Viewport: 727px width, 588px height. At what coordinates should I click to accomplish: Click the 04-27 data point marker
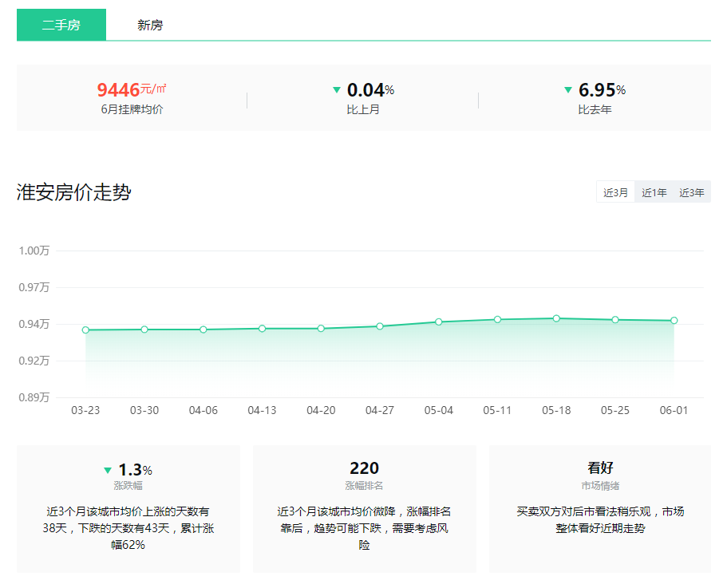click(380, 326)
